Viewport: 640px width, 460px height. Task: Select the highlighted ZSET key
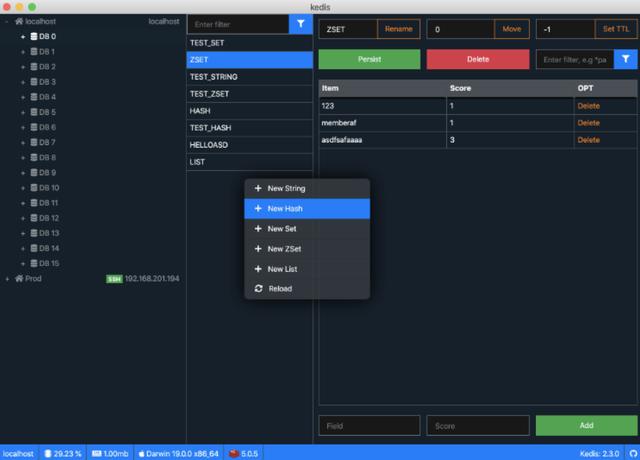coord(249,60)
